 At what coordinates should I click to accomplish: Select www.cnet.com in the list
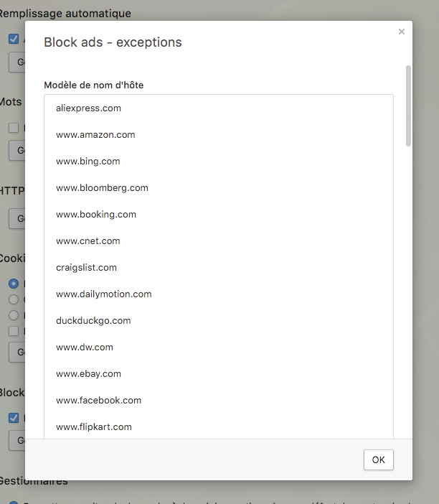219,241
